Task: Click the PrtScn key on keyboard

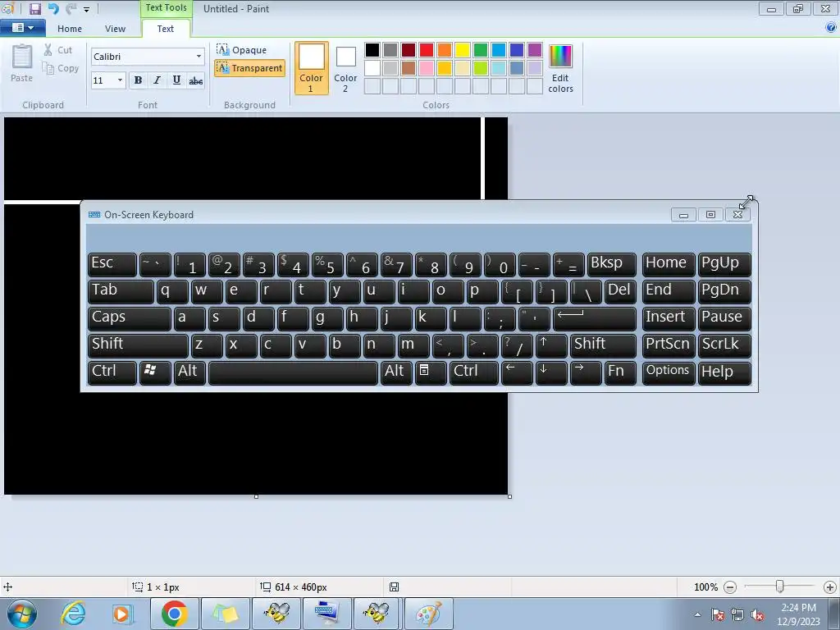Action: (668, 345)
